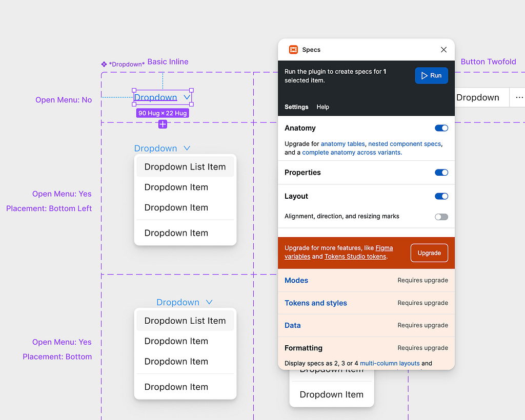Toggle Anatomy off in the Specs panel
The width and height of the screenshot is (525, 420).
441,128
